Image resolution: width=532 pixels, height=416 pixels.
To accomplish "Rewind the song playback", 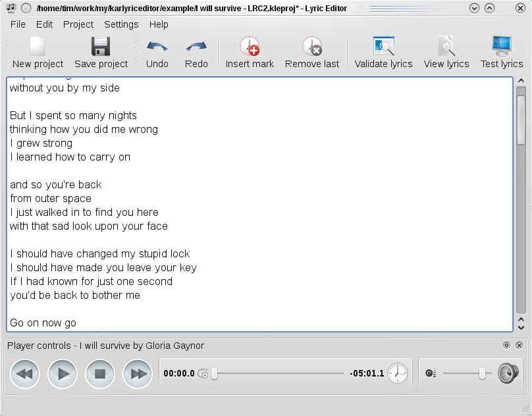I will pos(25,374).
